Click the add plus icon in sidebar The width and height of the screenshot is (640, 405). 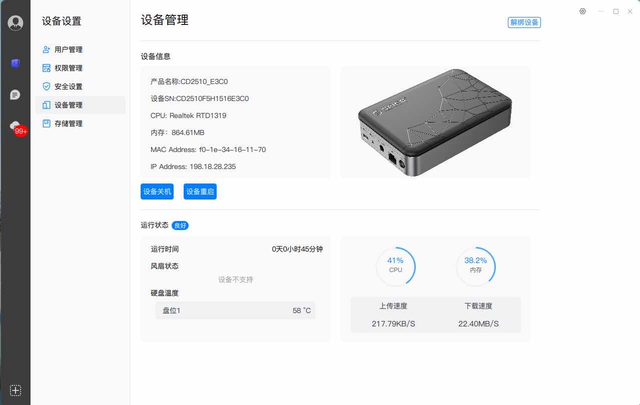[16, 390]
